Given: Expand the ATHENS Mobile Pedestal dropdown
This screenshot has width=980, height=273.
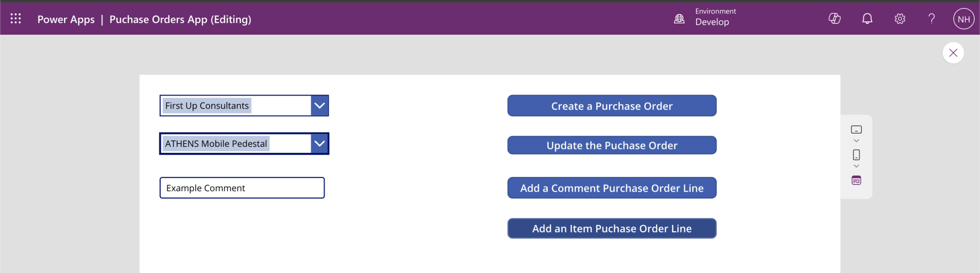Looking at the screenshot, I should (319, 144).
